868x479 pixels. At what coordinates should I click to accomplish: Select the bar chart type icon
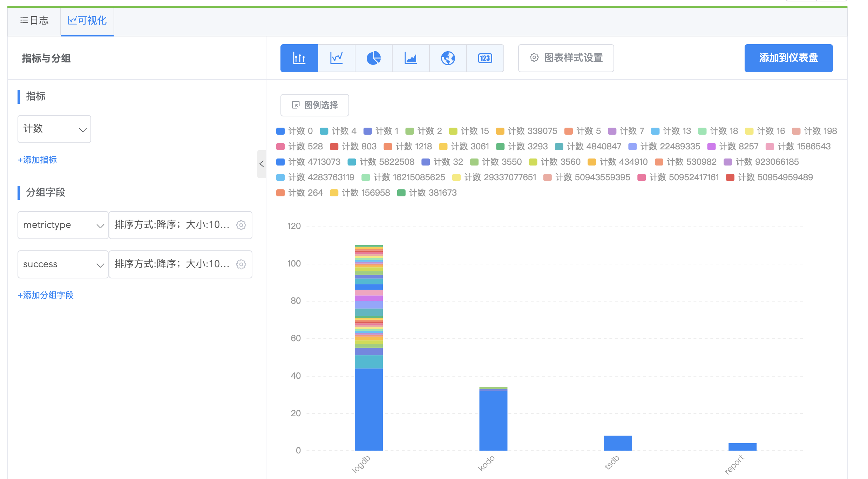coord(299,58)
